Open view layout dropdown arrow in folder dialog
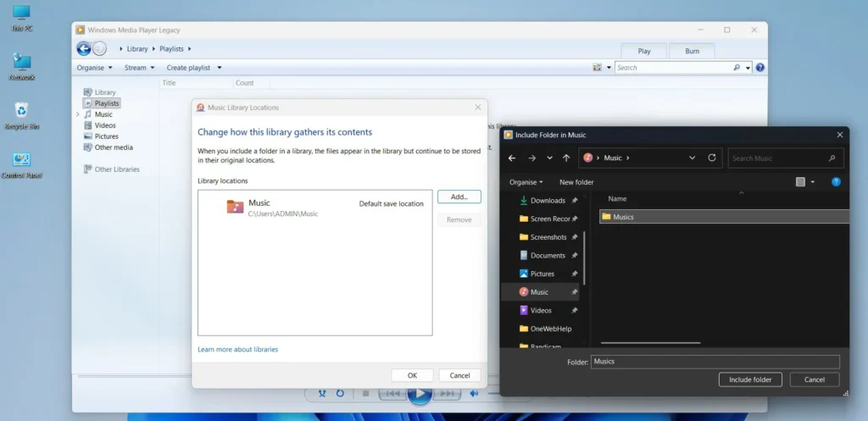 click(x=813, y=182)
